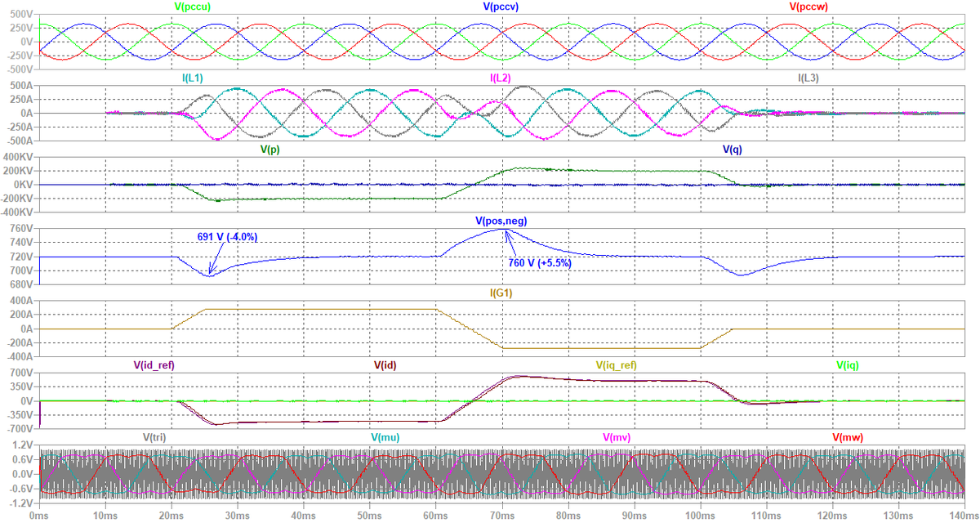Click the 140ms time axis label
Viewport: 980px width, 523px height.
click(964, 516)
